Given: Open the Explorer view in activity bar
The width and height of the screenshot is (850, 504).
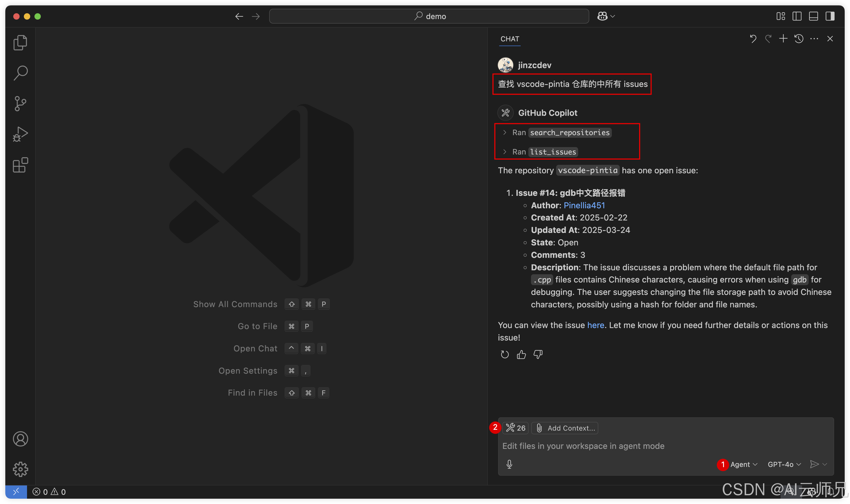Looking at the screenshot, I should point(20,43).
